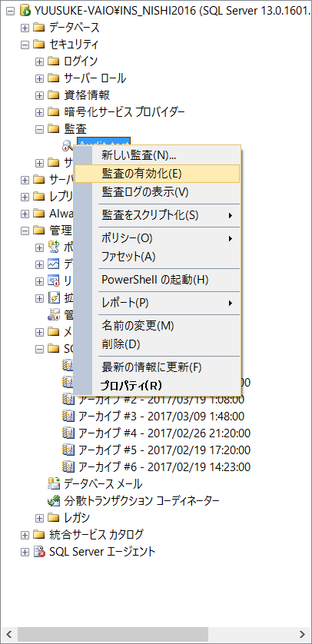The height and width of the screenshot is (644, 312).
Task: Click the 統合サービス カタログ folder icon
Action: click(x=38, y=534)
